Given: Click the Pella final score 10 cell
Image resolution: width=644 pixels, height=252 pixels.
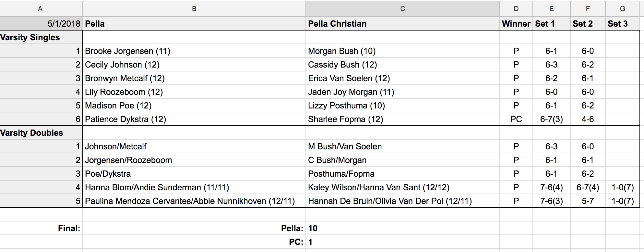Looking at the screenshot, I should (313, 228).
